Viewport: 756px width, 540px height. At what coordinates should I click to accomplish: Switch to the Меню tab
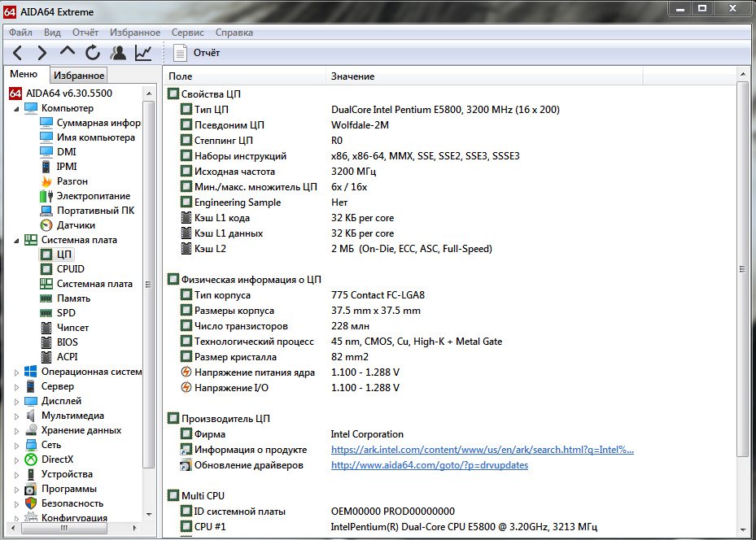click(24, 74)
